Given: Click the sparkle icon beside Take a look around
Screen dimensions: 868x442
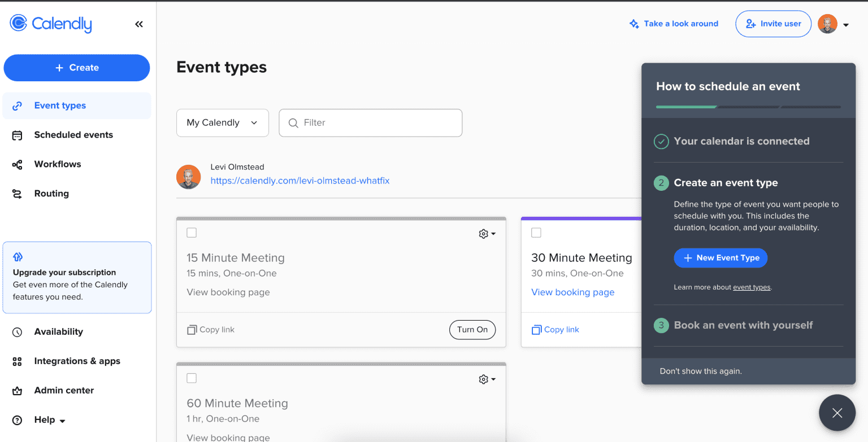Looking at the screenshot, I should click(634, 24).
